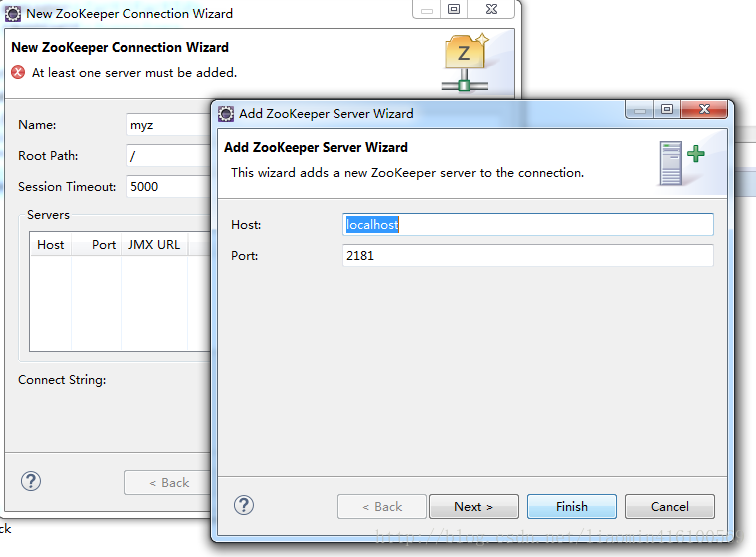Viewport: 756px width, 557px height.
Task: Close the Add ZooKeeper Server Wizard window
Action: pos(704,109)
